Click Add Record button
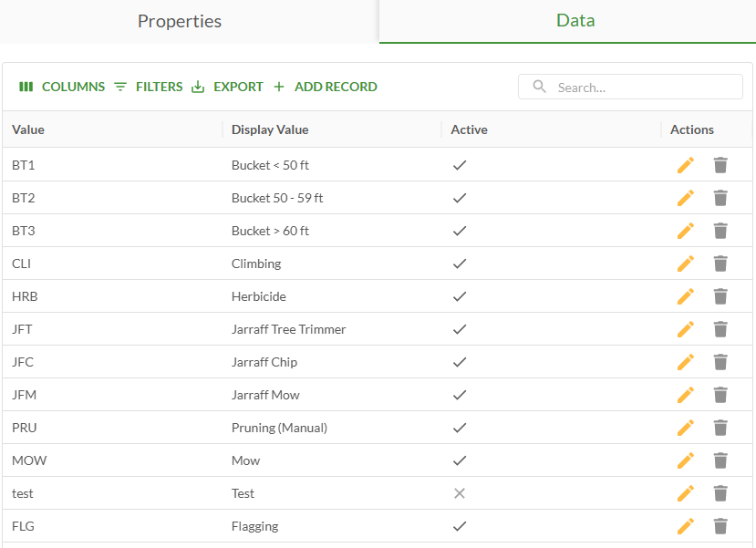This screenshot has width=756, height=548. point(325,87)
